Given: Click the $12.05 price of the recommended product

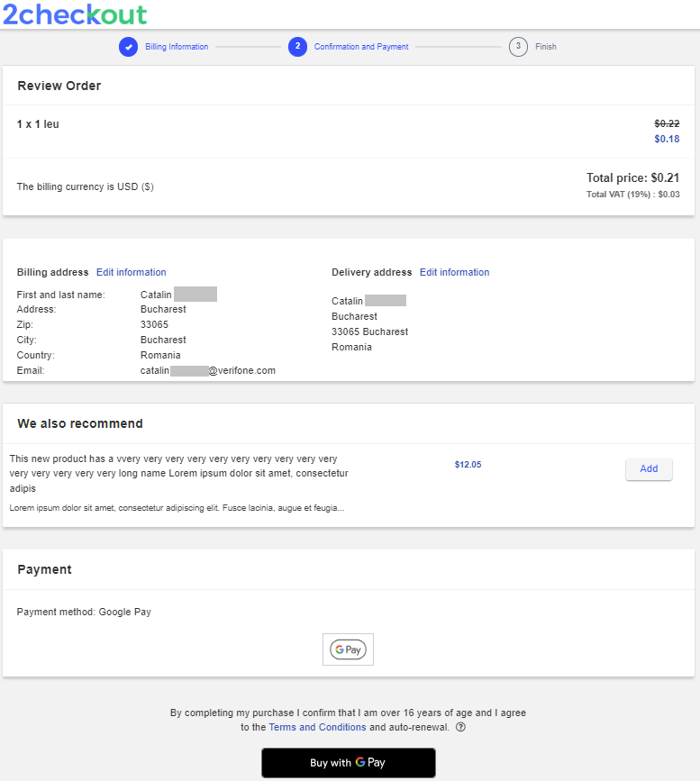Looking at the screenshot, I should [468, 464].
